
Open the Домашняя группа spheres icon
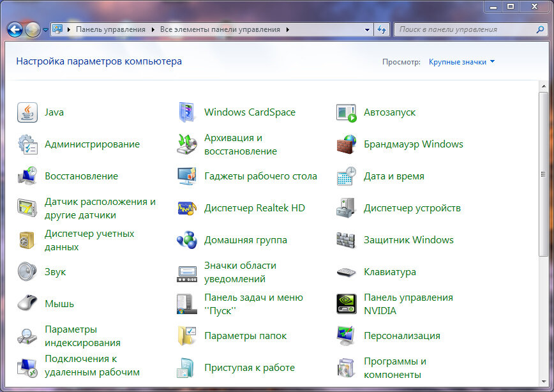[186, 240]
